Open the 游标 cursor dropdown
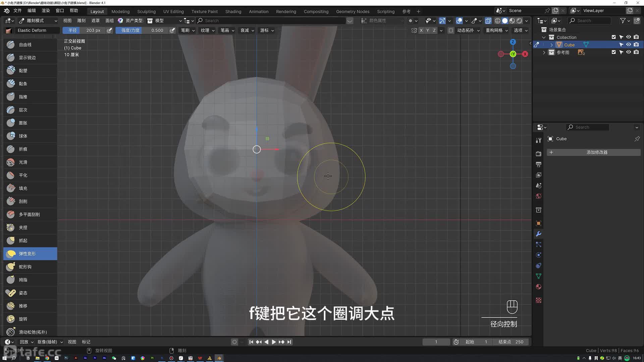 coord(267,30)
